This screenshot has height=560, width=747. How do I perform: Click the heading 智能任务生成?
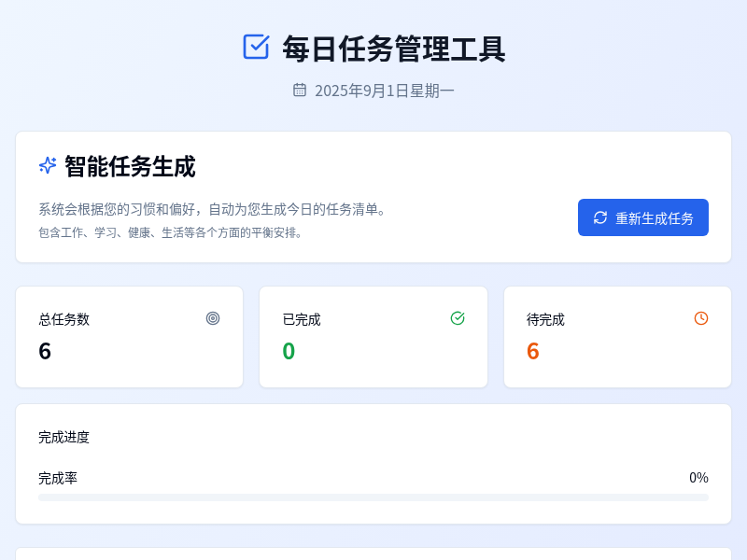click(x=130, y=166)
